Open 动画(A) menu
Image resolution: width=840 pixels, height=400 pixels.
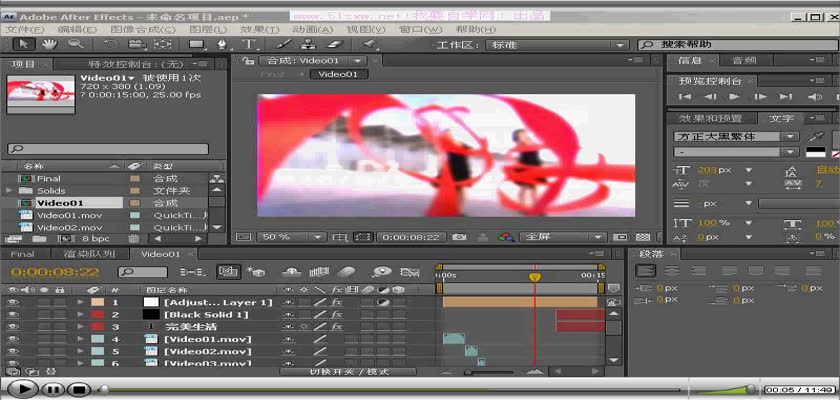[x=313, y=29]
